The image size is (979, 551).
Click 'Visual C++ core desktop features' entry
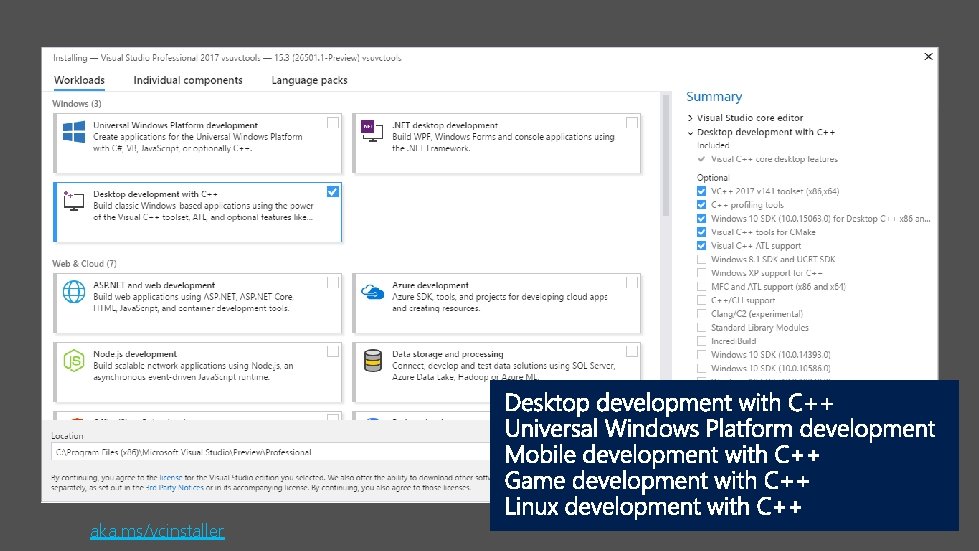point(774,159)
